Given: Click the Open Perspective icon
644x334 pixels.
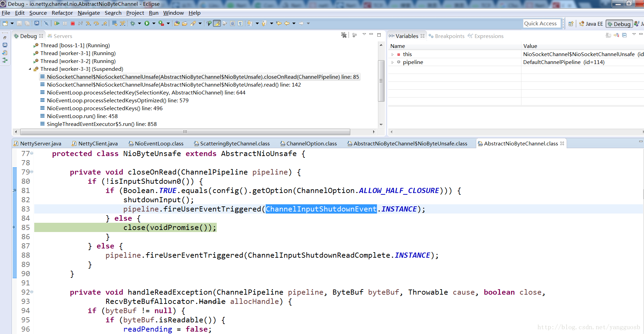Looking at the screenshot, I should (571, 24).
